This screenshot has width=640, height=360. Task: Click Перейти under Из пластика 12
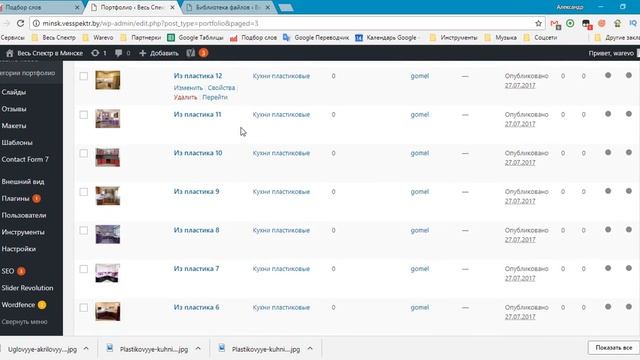215,97
